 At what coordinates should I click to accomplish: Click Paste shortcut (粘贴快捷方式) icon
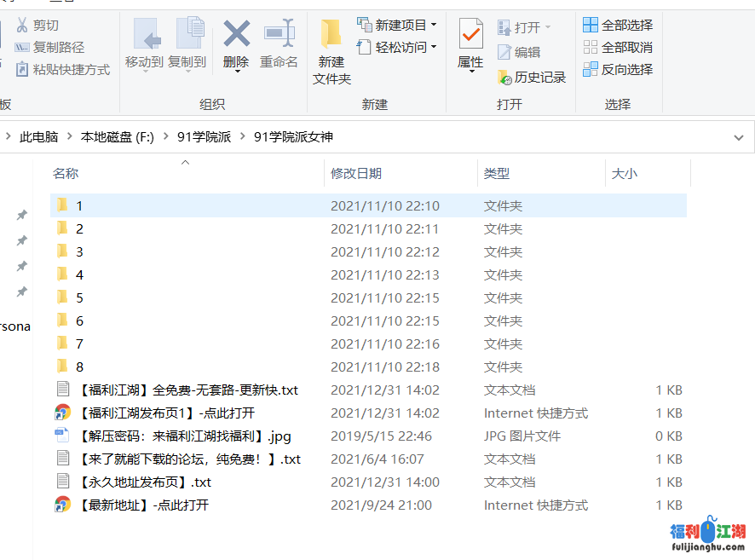(21, 70)
